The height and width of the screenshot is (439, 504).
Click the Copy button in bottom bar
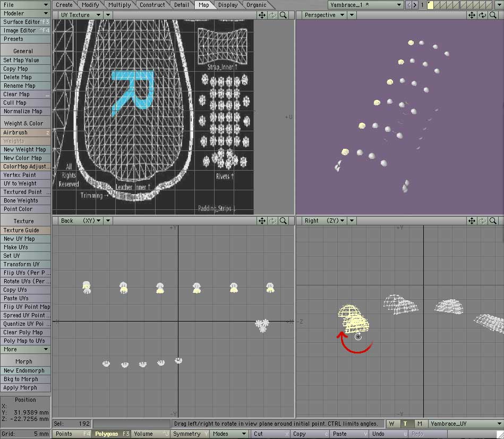point(309,434)
